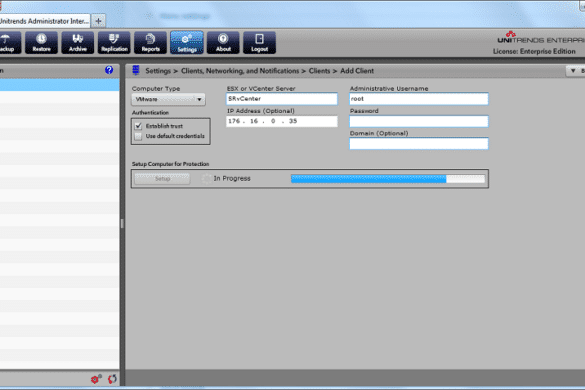Viewport: 585px width, 390px height.
Task: Click the ESX or VCenter Server field
Action: click(x=282, y=99)
